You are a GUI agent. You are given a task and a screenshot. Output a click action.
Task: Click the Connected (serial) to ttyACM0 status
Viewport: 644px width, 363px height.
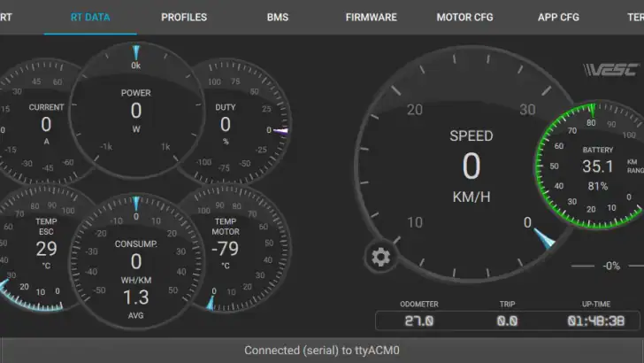point(322,351)
